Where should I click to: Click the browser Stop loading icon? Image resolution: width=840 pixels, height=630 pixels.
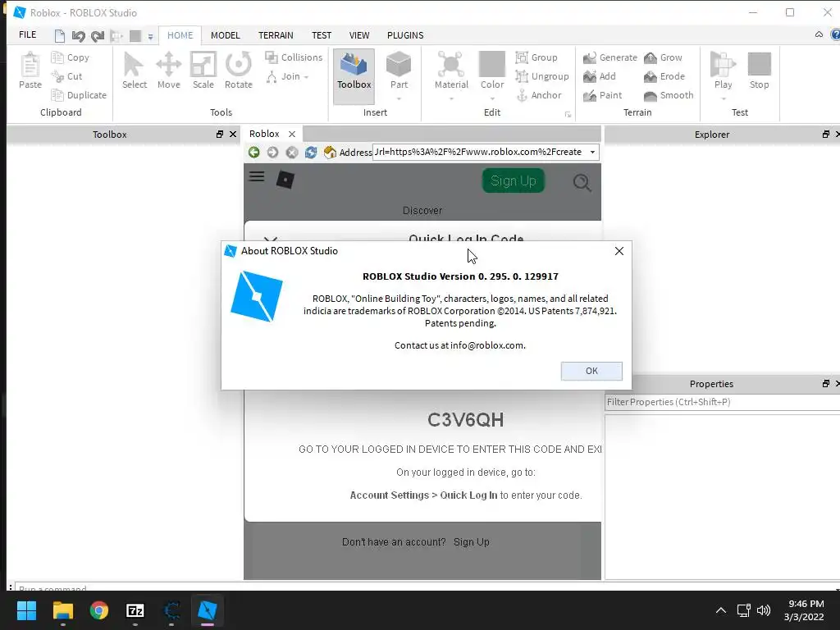[291, 152]
